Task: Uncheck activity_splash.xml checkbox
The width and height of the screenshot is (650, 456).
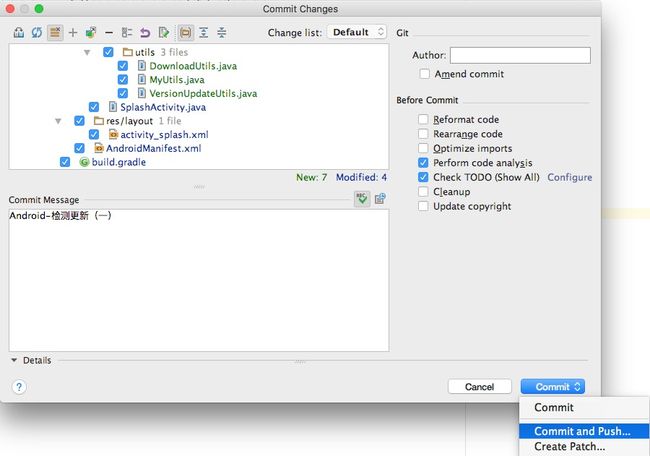Action: click(94, 134)
